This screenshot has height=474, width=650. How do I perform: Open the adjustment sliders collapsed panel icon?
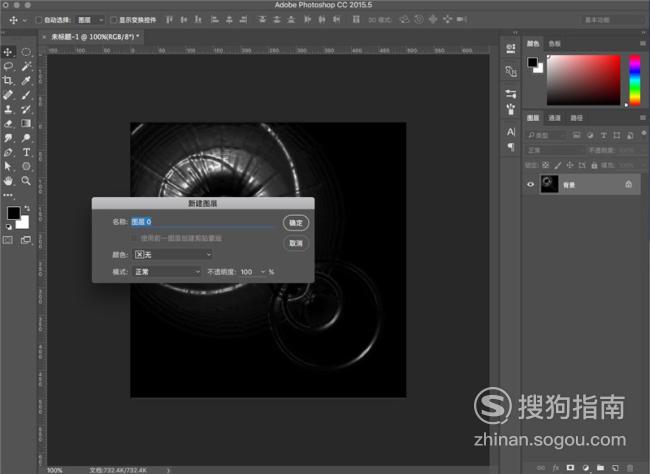pyautogui.click(x=511, y=94)
